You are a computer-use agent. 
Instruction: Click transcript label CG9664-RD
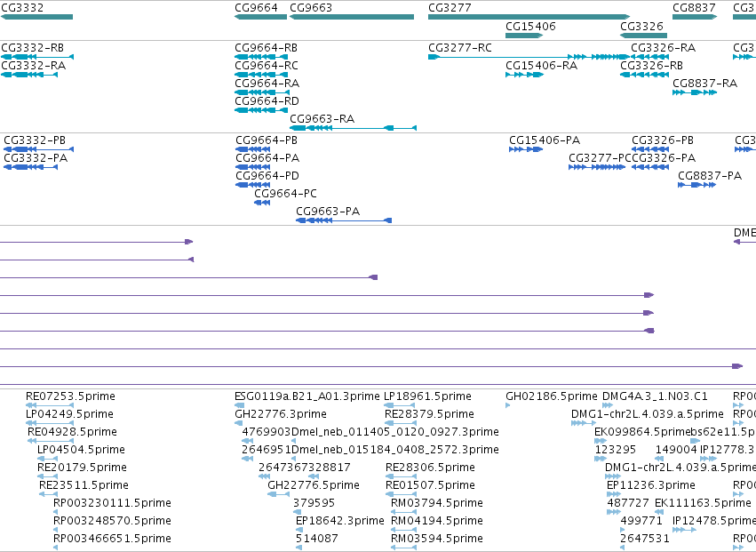pos(267,101)
